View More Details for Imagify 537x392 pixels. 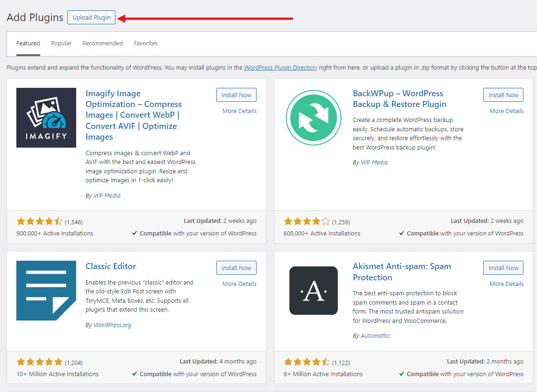[239, 111]
